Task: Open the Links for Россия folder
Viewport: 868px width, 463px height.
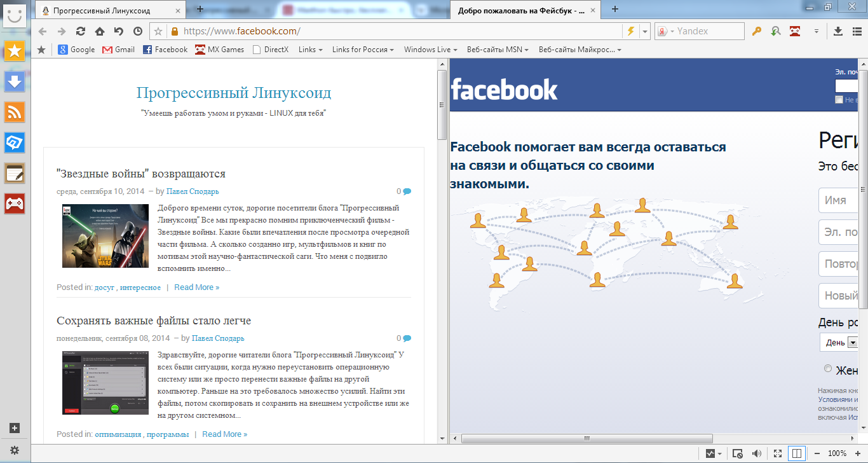Action: (363, 50)
